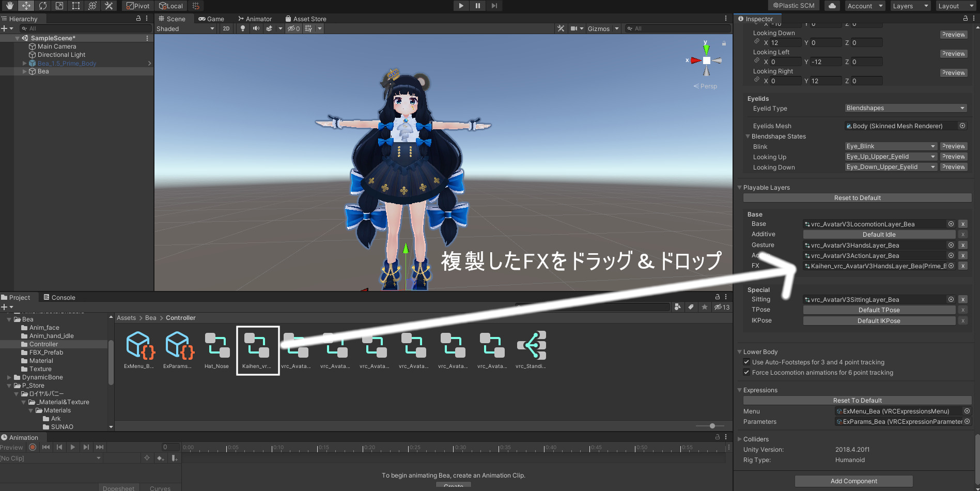Screen dimensions: 980x491
Task: Click the Add Component button
Action: click(853, 481)
